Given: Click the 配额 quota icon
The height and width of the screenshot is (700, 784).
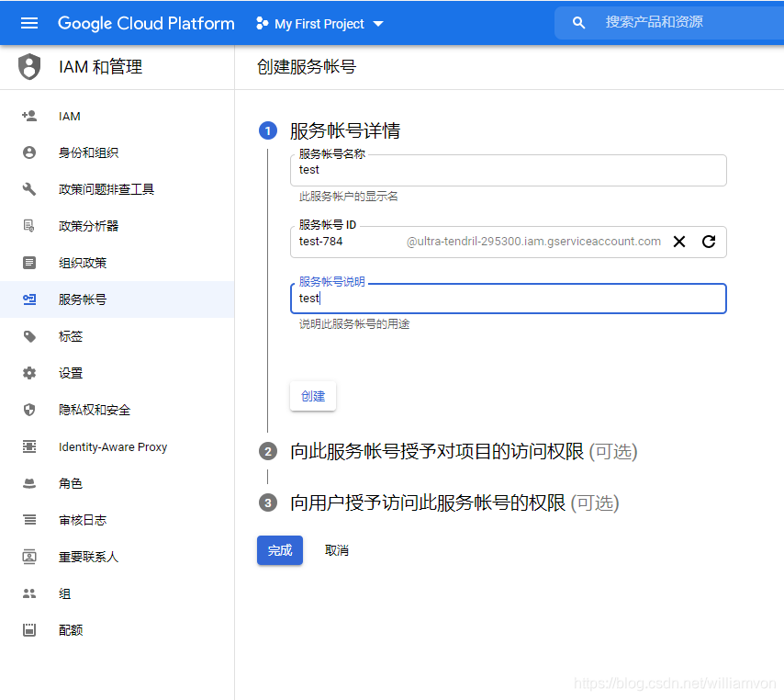Looking at the screenshot, I should point(29,630).
